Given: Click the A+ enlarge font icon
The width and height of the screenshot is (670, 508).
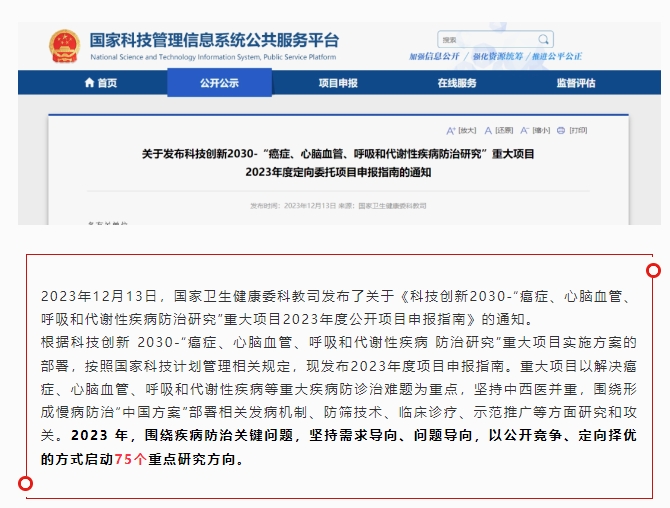Looking at the screenshot, I should 451,130.
